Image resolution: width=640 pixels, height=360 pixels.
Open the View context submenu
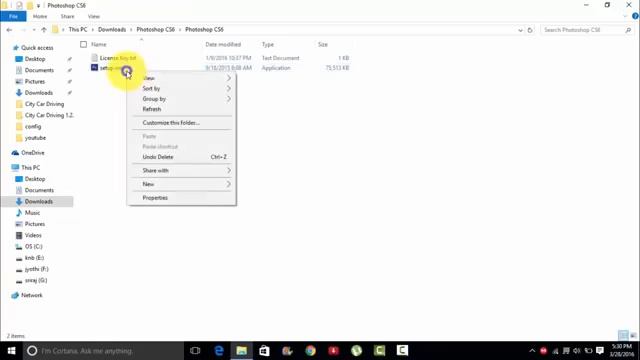coord(182,78)
